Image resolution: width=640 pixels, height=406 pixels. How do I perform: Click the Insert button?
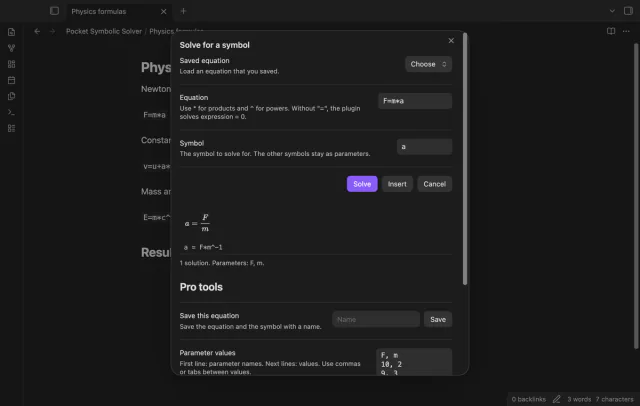397,184
